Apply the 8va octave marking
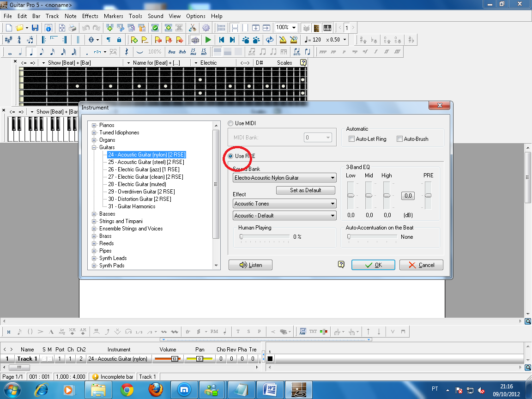Viewport: 532px width, 399px height. pos(172,52)
